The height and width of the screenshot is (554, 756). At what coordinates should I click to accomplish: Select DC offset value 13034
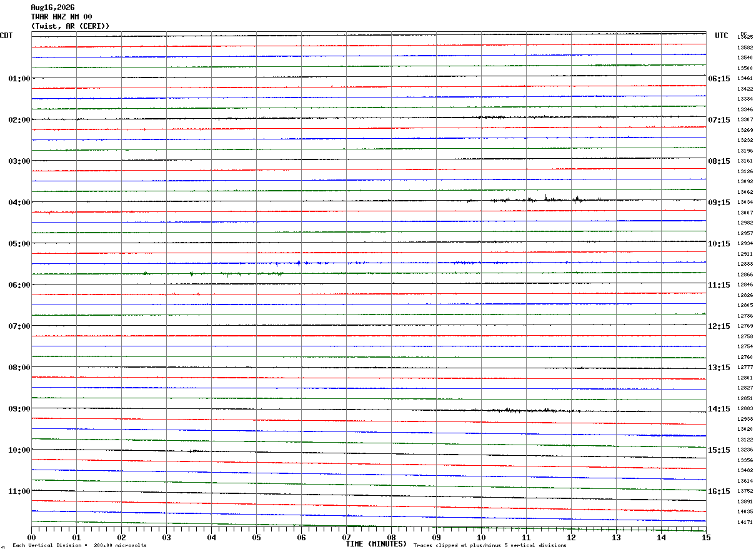(x=745, y=203)
